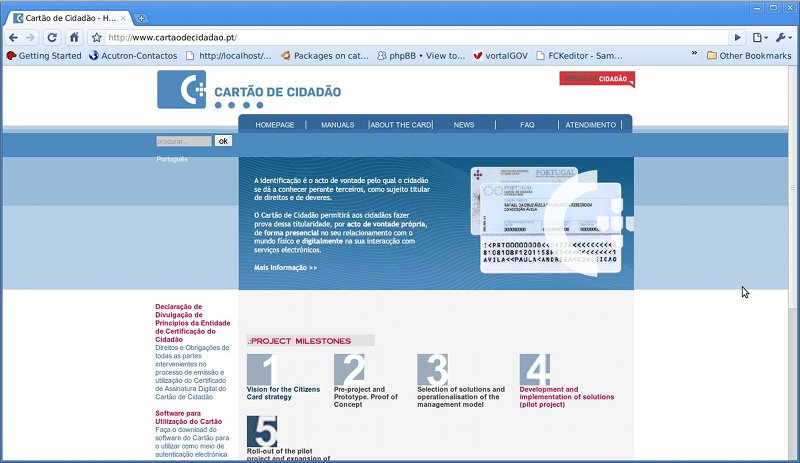Click the Getting Started bookmark favicon

pyautogui.click(x=11, y=56)
